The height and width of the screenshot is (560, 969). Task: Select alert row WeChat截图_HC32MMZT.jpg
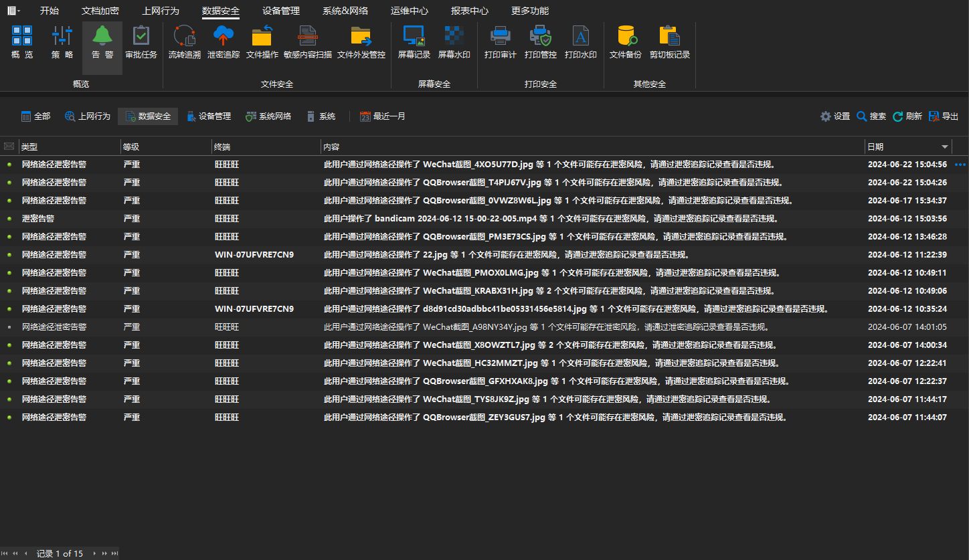pyautogui.click(x=484, y=363)
